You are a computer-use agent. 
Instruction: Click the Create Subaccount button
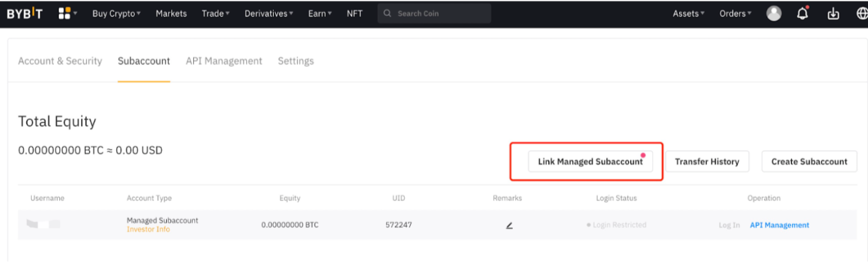tap(809, 162)
